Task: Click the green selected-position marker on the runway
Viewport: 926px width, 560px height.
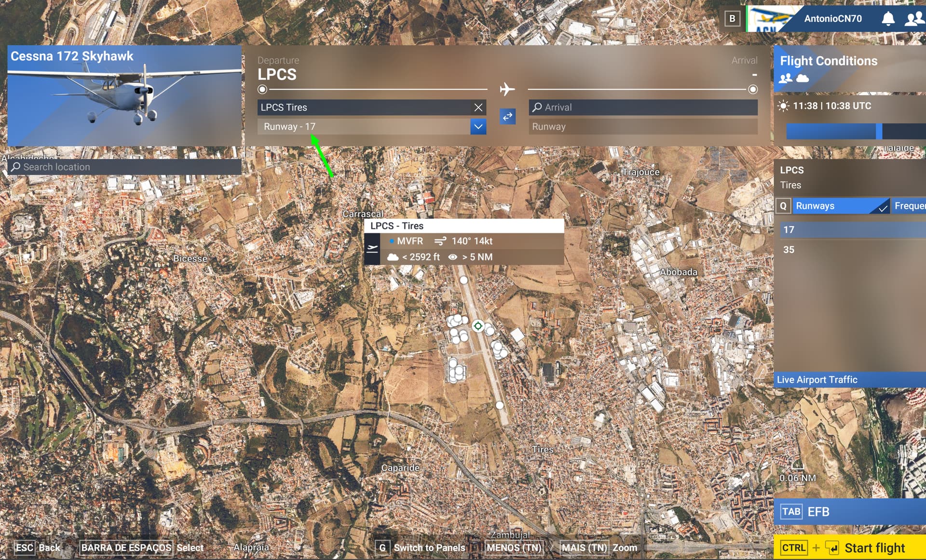Action: [478, 326]
